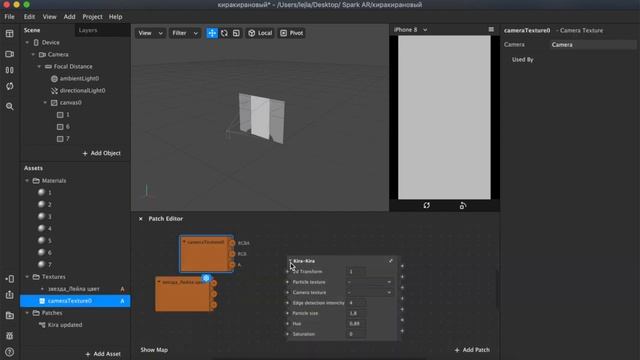The width and height of the screenshot is (640, 360).
Task: Click the Add Patch button
Action: tap(472, 350)
